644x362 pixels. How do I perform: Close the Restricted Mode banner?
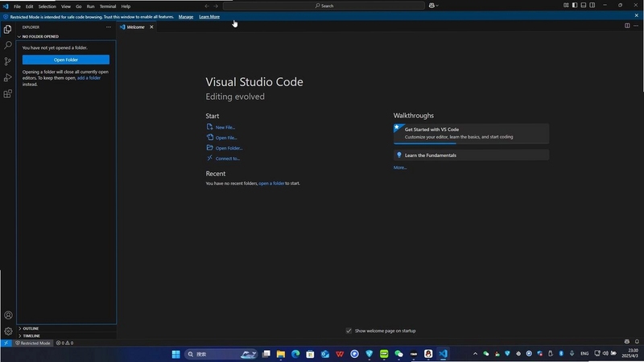point(636,15)
